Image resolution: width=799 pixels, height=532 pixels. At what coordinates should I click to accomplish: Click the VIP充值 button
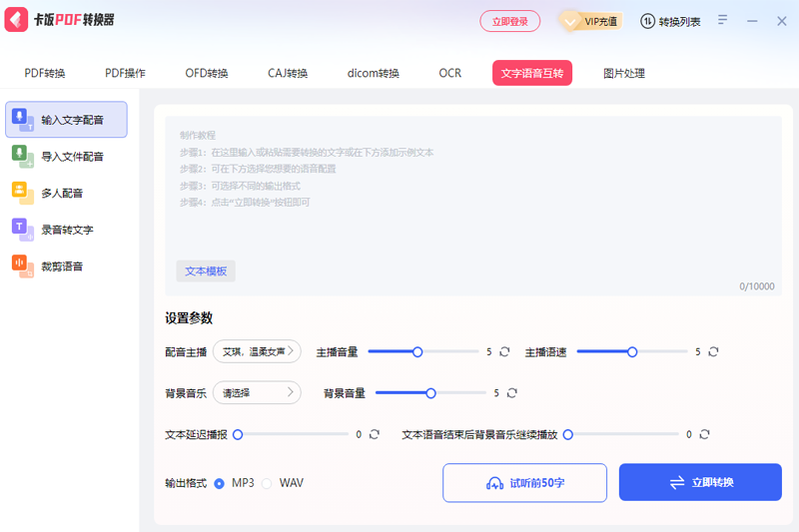pos(591,21)
